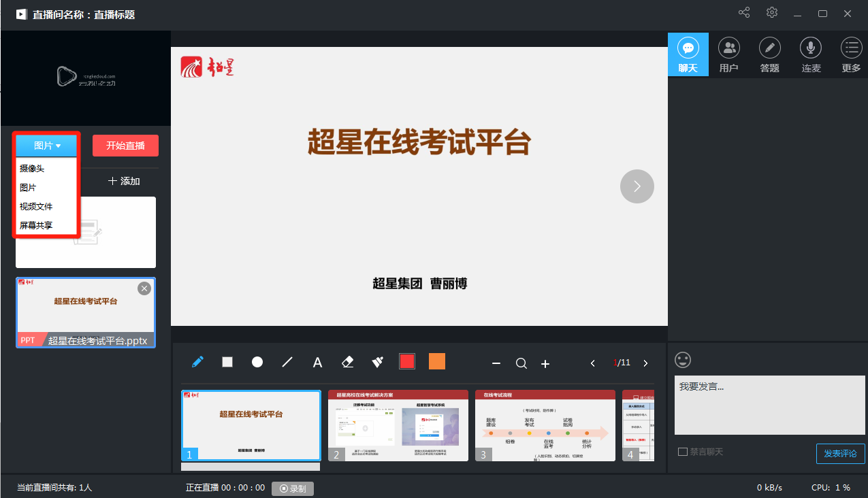The width and height of the screenshot is (868, 498).
Task: Click the magnifier zoom icon
Action: (521, 364)
